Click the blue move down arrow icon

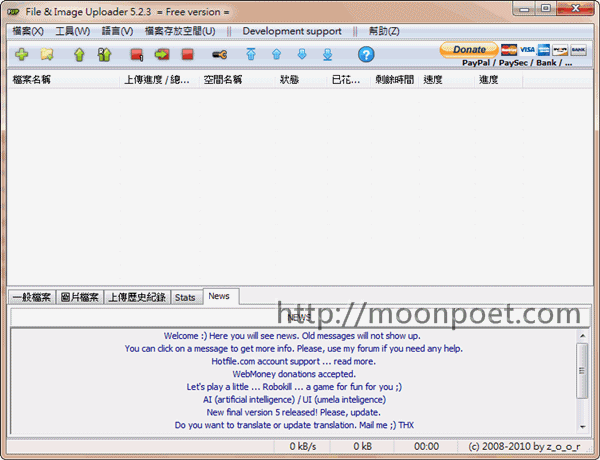[302, 54]
